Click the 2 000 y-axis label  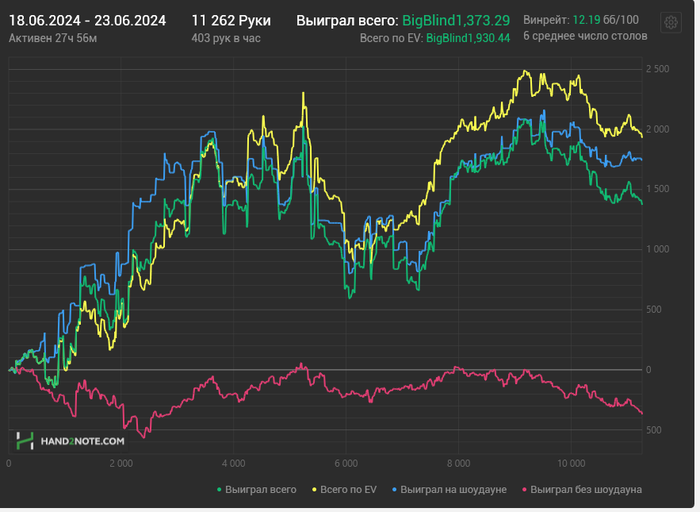658,129
